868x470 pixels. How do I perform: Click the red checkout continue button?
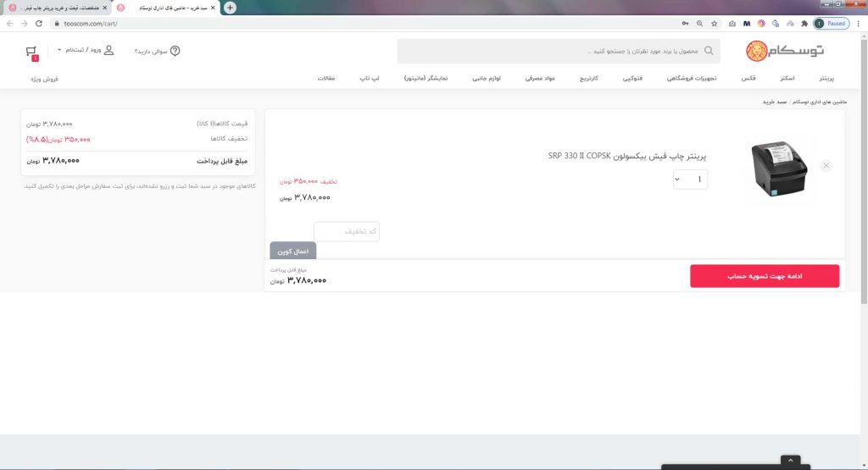tap(765, 276)
